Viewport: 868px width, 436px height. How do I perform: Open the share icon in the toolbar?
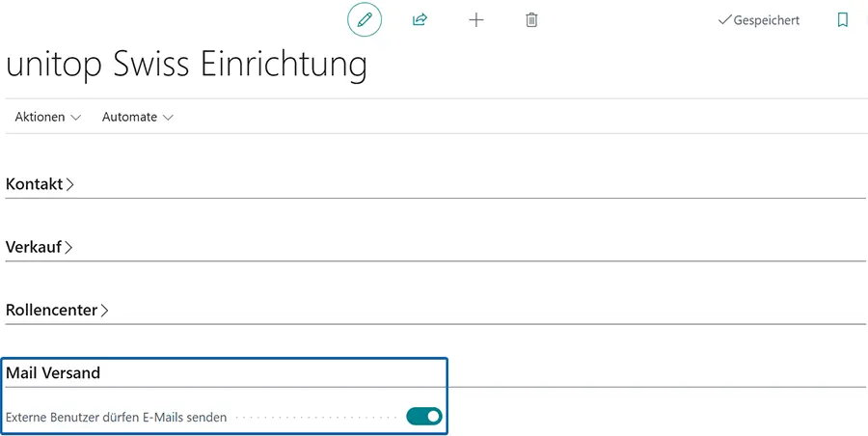click(420, 20)
